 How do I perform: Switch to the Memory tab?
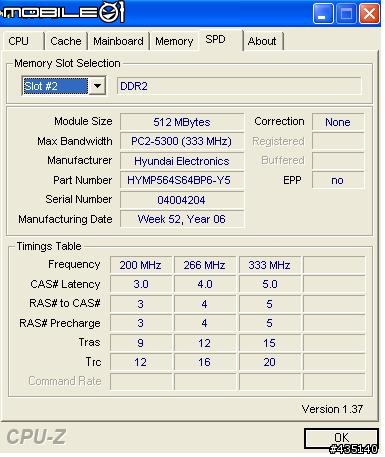(174, 41)
